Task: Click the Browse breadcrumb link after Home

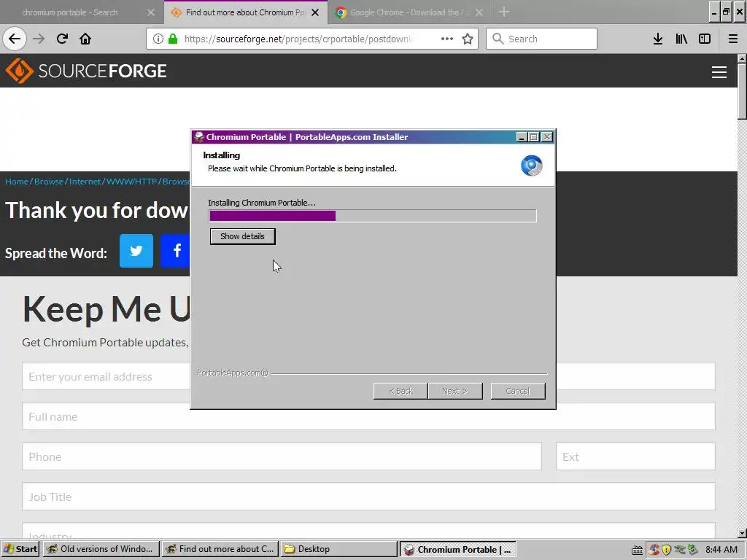Action: point(49,182)
